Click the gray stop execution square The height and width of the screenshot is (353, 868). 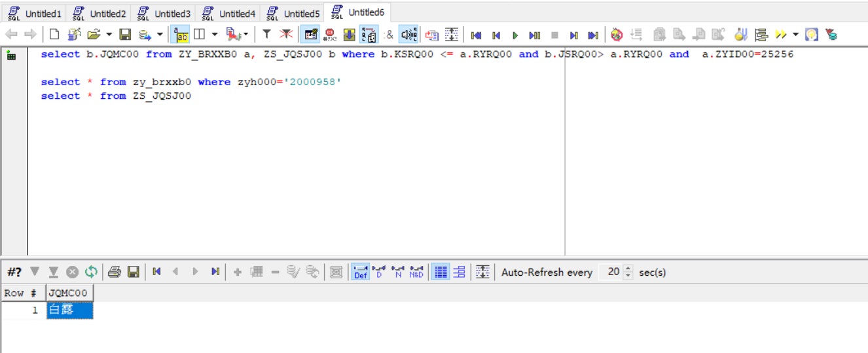[554, 35]
